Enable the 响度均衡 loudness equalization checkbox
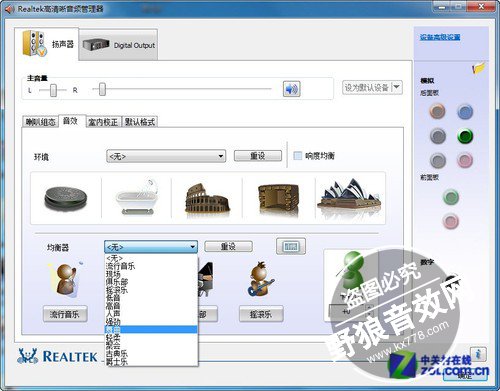The height and width of the screenshot is (391, 500). tap(297, 156)
